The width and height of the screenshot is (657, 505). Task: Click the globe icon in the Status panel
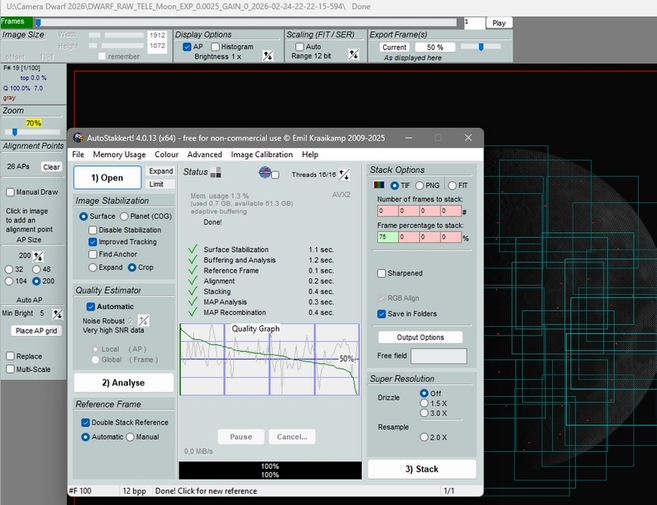[x=266, y=173]
